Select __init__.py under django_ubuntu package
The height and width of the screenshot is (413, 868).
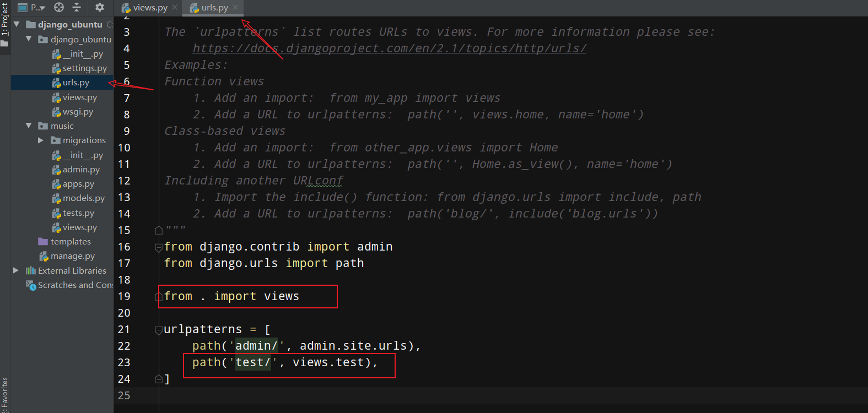point(83,54)
